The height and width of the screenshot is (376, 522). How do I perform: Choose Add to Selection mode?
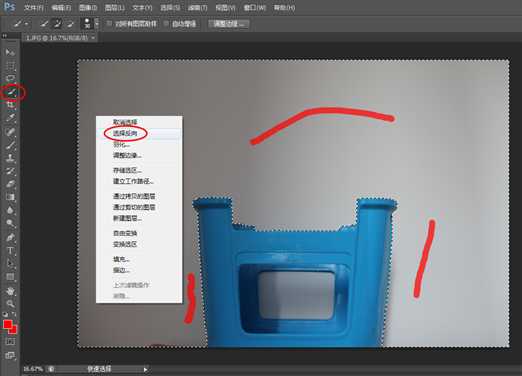57,24
